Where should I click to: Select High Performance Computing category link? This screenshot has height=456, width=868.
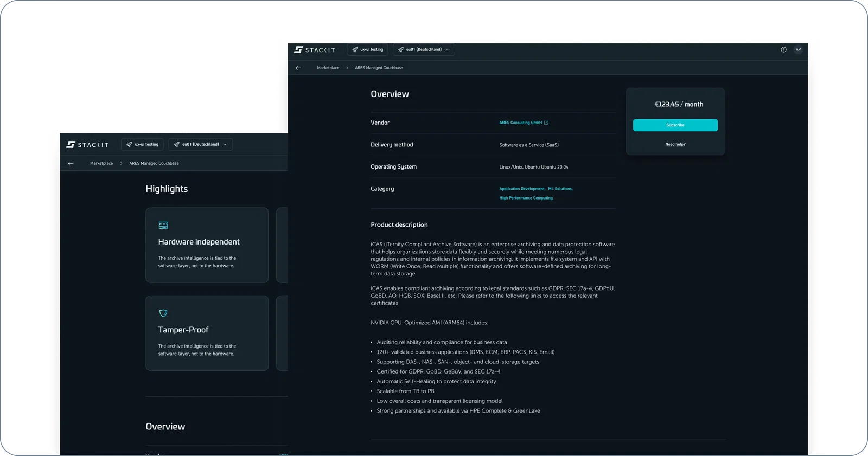pos(526,198)
